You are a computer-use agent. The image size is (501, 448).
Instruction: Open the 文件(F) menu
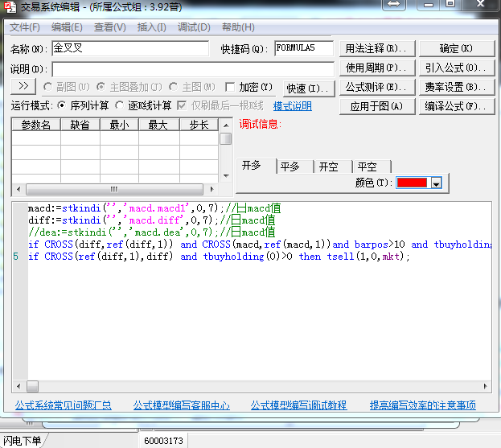25,27
